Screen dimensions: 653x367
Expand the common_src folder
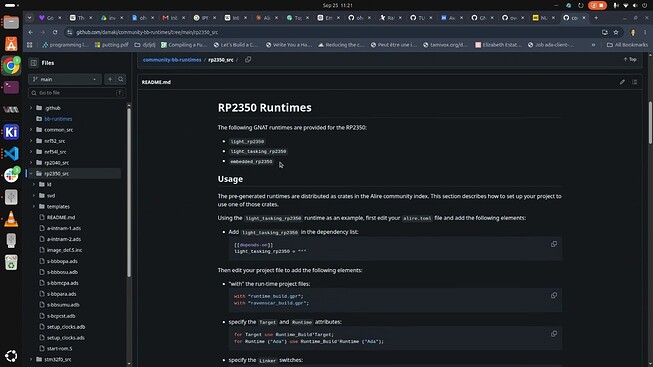[x=31, y=130]
